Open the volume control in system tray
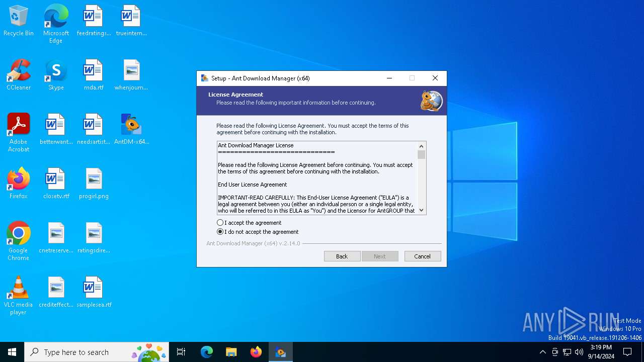This screenshot has width=644, height=362. (x=579, y=352)
